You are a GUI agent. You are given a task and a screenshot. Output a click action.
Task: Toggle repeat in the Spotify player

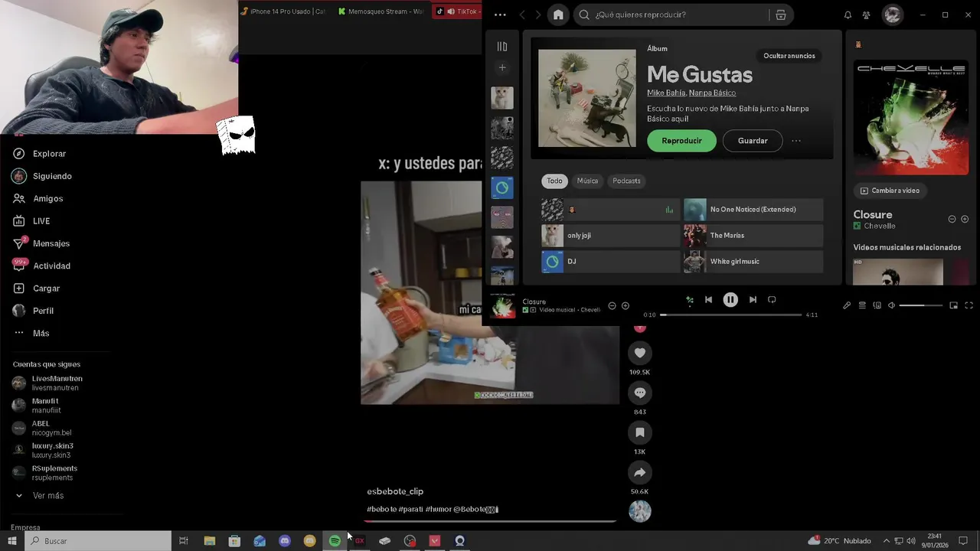point(772,300)
